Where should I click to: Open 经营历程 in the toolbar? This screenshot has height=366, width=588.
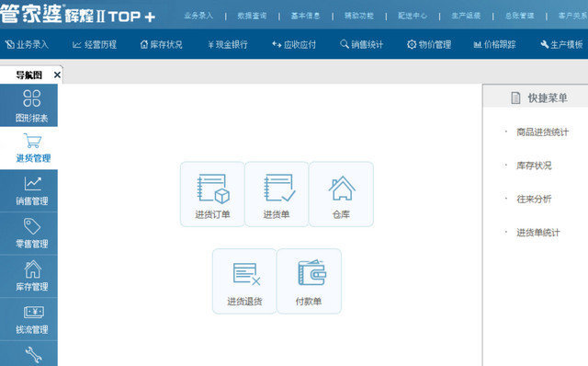[x=95, y=45]
